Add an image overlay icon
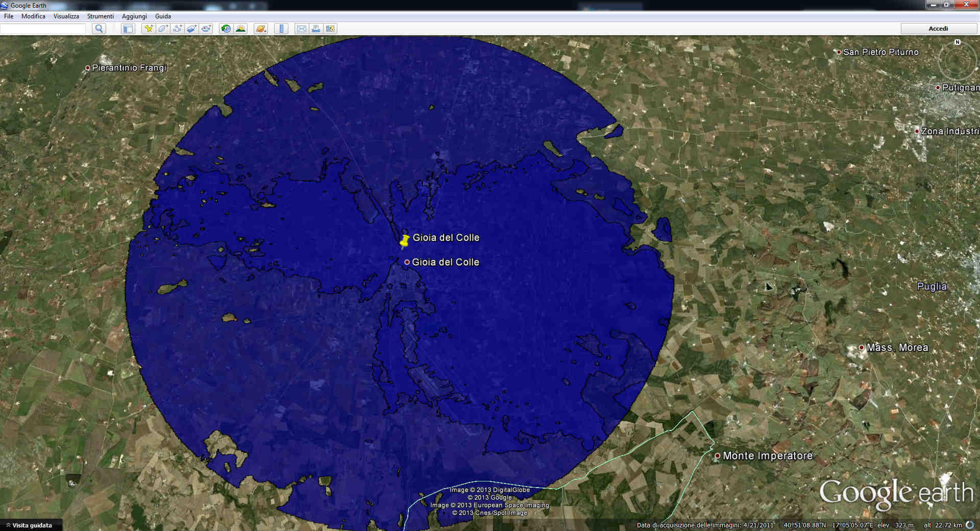 pyautogui.click(x=191, y=29)
